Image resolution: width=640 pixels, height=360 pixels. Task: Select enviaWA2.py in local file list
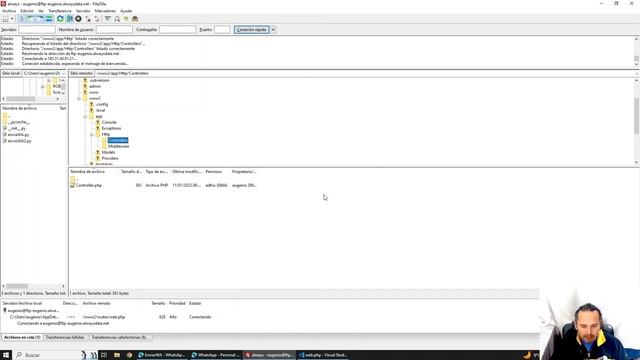20,141
